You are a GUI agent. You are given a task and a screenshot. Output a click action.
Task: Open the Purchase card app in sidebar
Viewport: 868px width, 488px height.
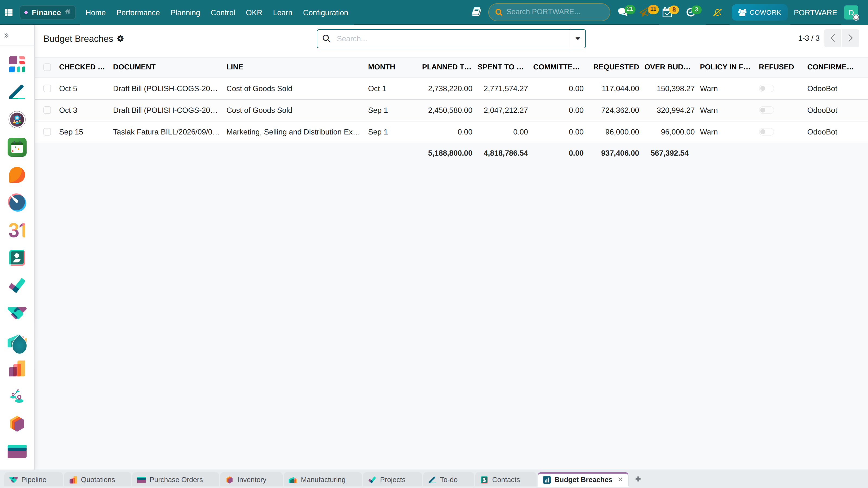[17, 451]
